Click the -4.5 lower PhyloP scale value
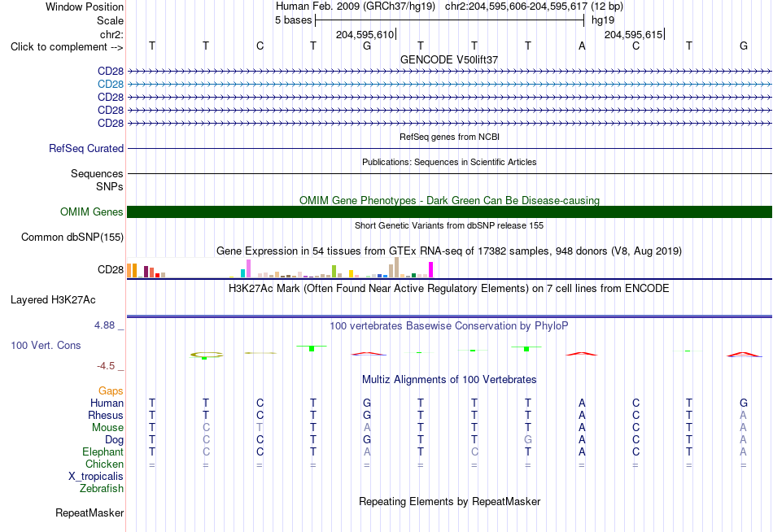 click(106, 366)
